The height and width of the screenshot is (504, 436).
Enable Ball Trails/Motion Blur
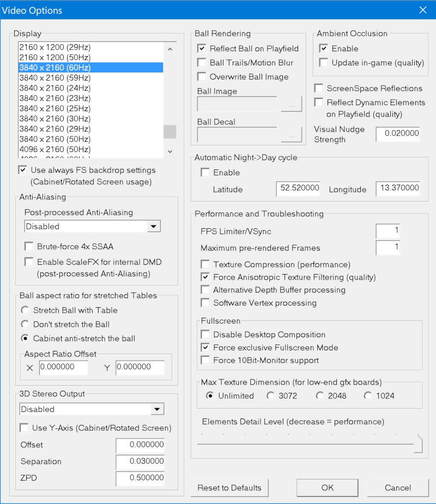202,63
